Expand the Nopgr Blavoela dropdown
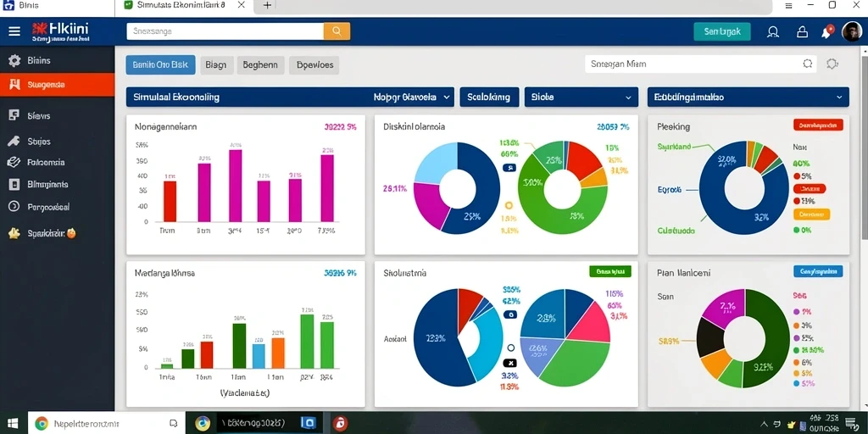This screenshot has height=434, width=868. pyautogui.click(x=413, y=97)
